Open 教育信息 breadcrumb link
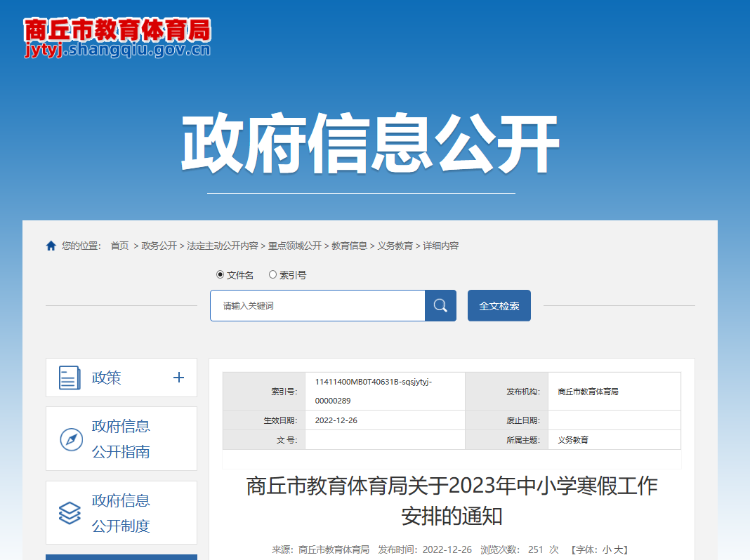This screenshot has width=750, height=560. (349, 246)
